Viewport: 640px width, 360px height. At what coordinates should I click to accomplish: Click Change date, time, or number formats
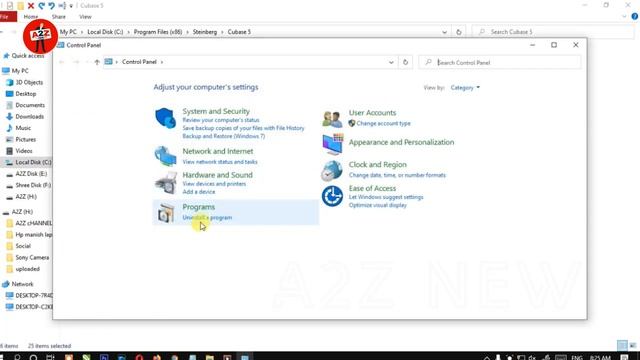397,175
